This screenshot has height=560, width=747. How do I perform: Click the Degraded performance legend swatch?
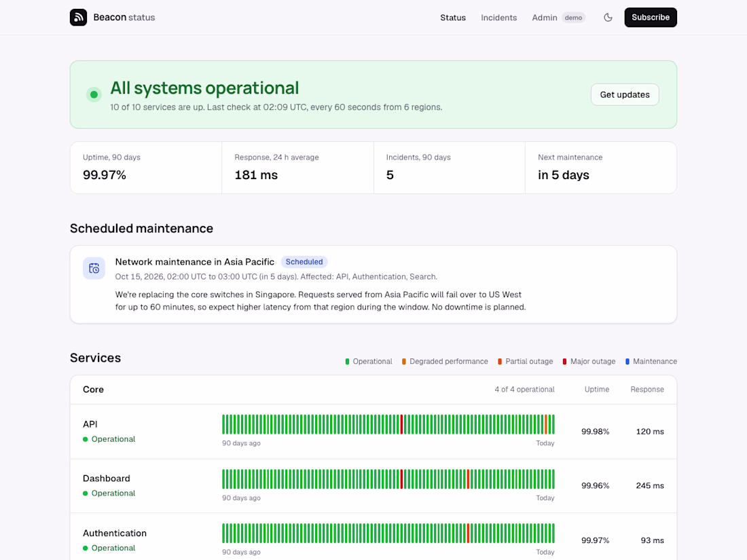click(404, 361)
